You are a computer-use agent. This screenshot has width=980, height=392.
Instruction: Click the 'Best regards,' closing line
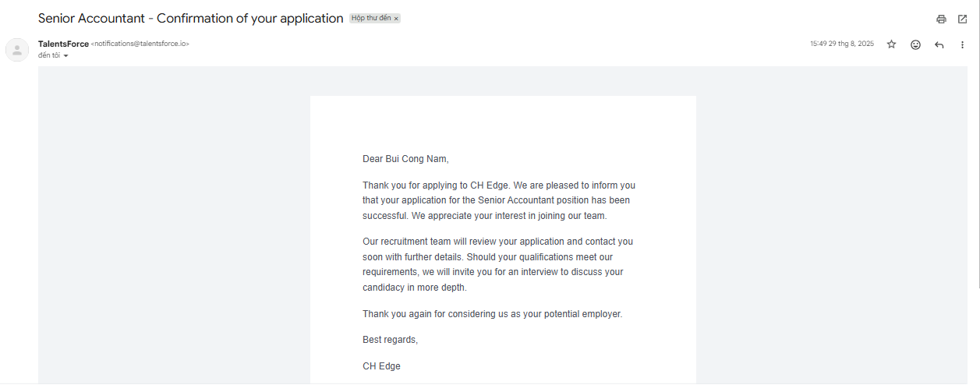tap(390, 340)
